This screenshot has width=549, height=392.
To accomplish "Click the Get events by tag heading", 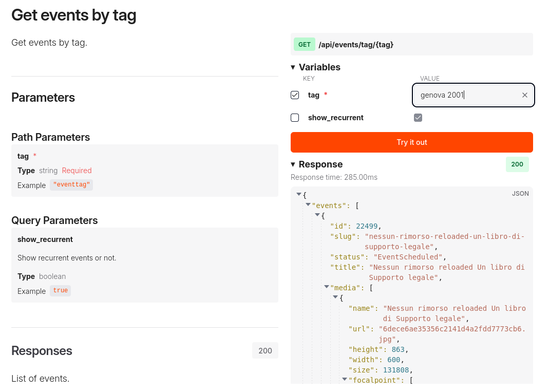I will click(x=73, y=15).
